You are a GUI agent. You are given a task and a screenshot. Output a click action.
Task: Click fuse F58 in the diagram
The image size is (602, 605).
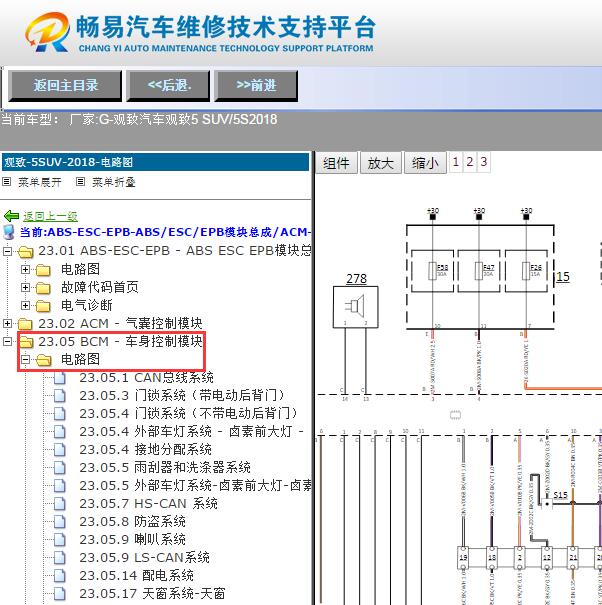coord(433,271)
